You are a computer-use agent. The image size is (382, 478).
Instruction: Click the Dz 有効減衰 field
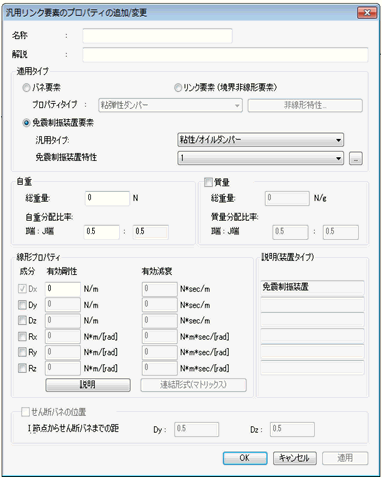160,321
